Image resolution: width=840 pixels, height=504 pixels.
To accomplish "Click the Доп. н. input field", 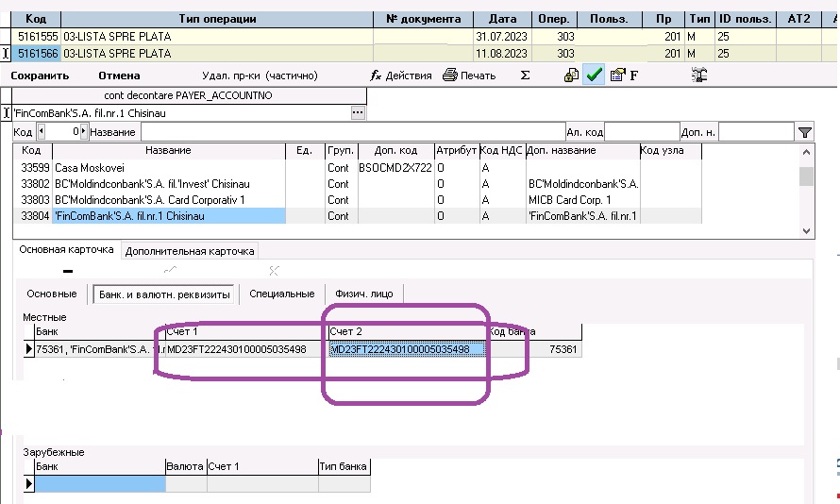I will tap(756, 132).
